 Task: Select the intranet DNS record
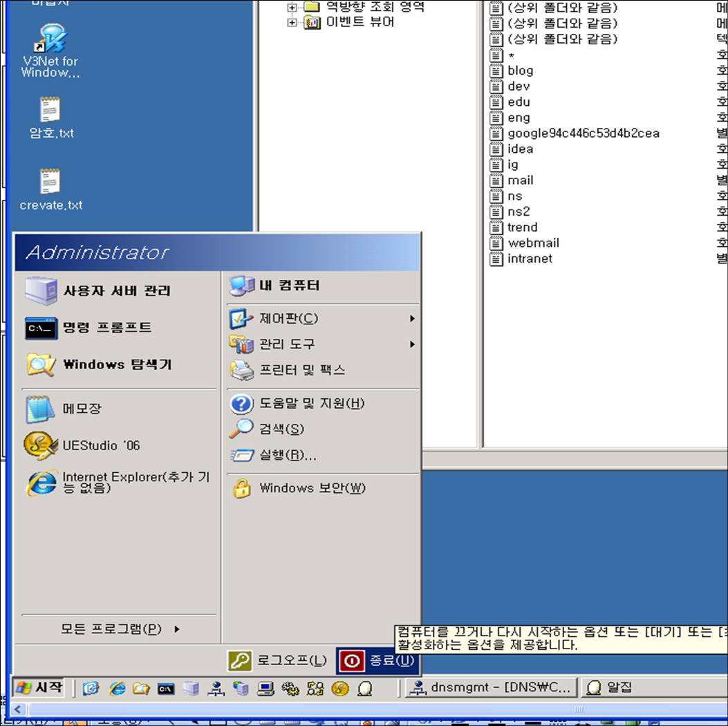tap(530, 259)
